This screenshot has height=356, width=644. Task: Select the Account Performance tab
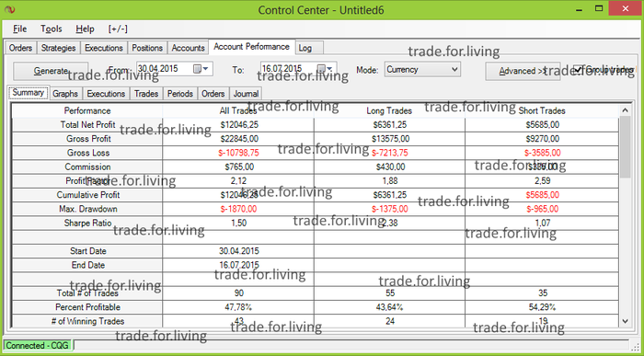coord(252,47)
